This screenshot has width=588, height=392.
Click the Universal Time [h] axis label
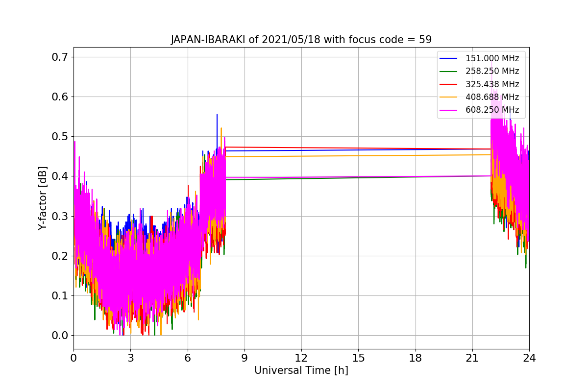pyautogui.click(x=301, y=370)
